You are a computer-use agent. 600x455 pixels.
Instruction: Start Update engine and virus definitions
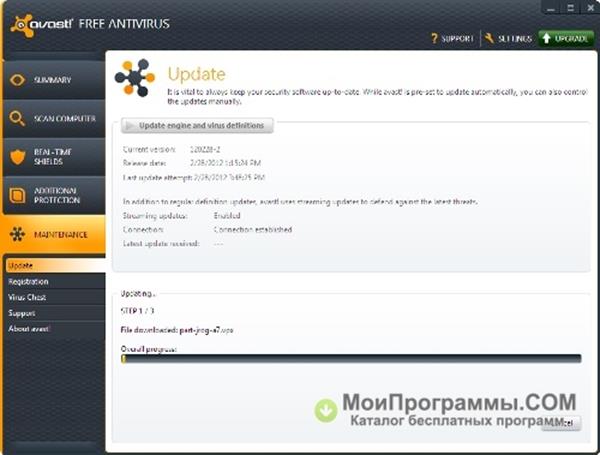pyautogui.click(x=197, y=126)
